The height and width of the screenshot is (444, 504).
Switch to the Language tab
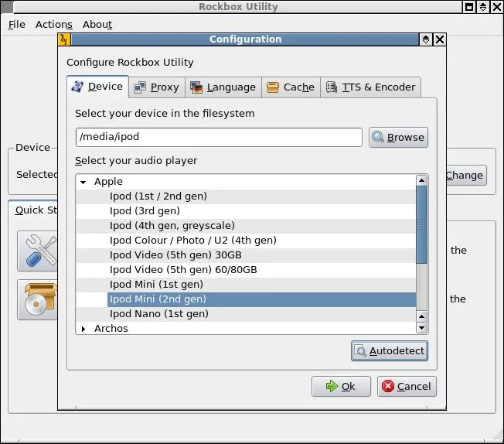coord(223,87)
